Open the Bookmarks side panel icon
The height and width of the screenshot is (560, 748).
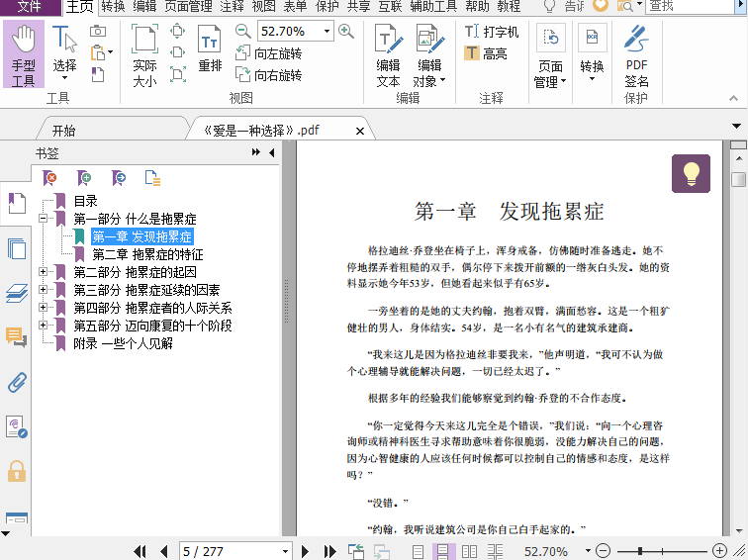(x=17, y=204)
